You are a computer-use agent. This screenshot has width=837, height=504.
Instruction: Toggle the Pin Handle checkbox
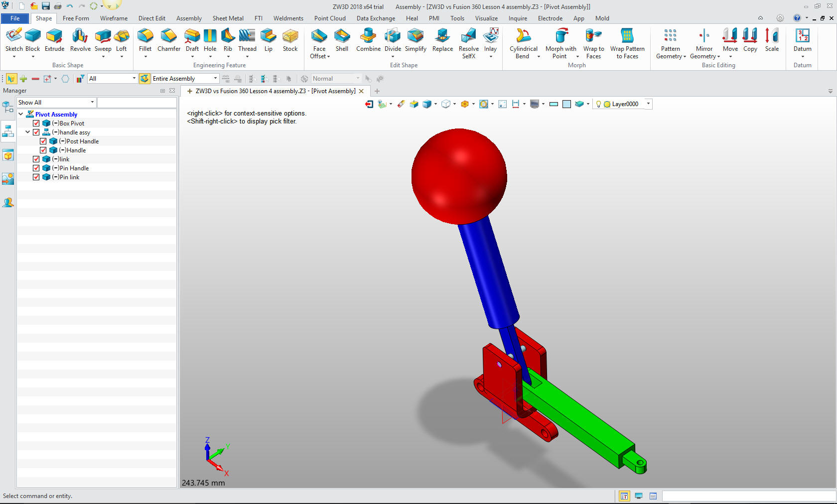tap(36, 168)
